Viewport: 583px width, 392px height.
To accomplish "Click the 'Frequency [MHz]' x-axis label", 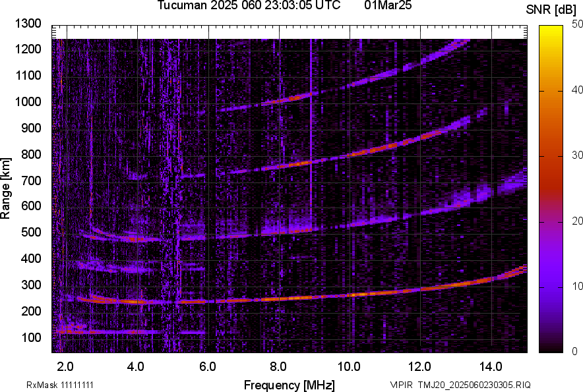I will coord(289,385).
